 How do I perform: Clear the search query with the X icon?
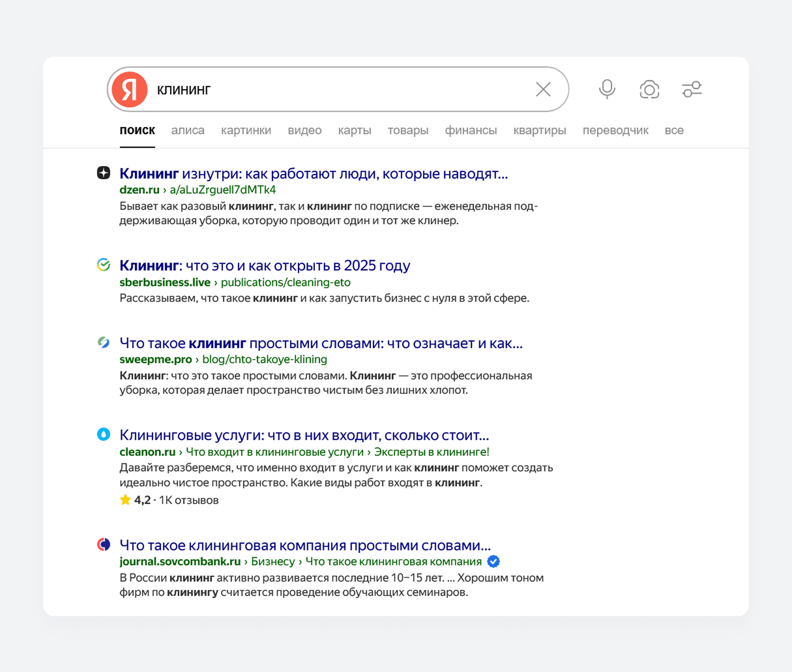(x=543, y=90)
